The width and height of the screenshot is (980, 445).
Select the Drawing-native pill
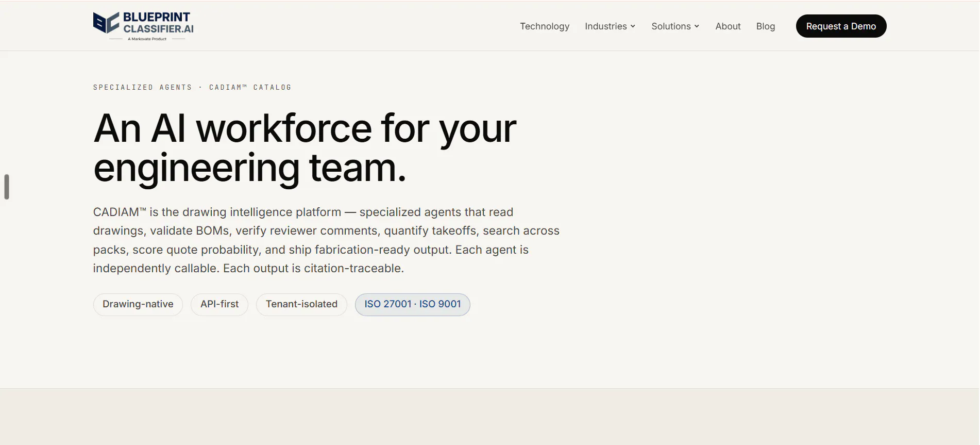pos(138,304)
